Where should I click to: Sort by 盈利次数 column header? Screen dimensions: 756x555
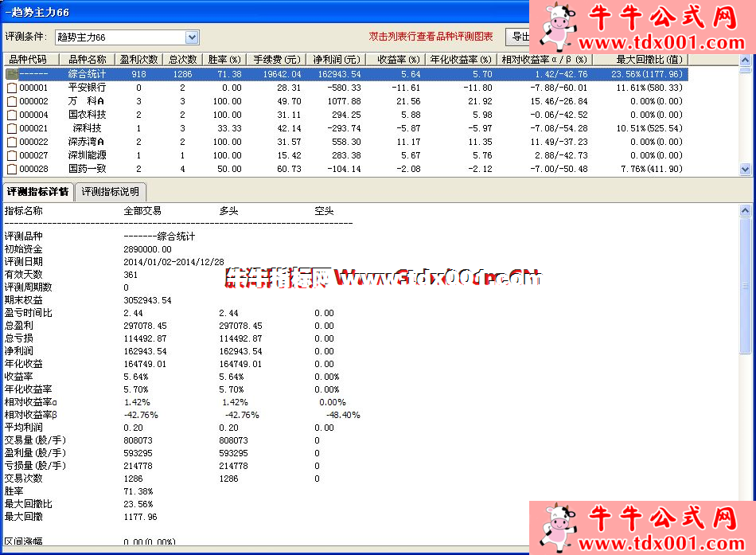click(138, 60)
